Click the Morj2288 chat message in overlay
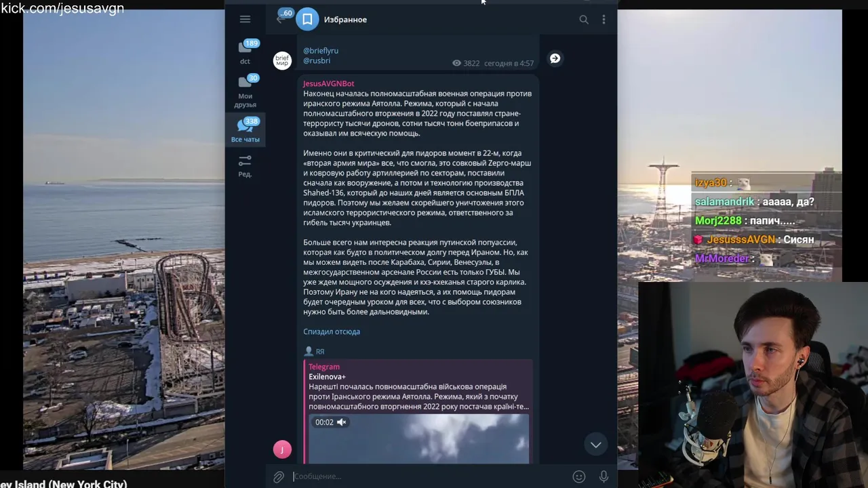 point(745,221)
